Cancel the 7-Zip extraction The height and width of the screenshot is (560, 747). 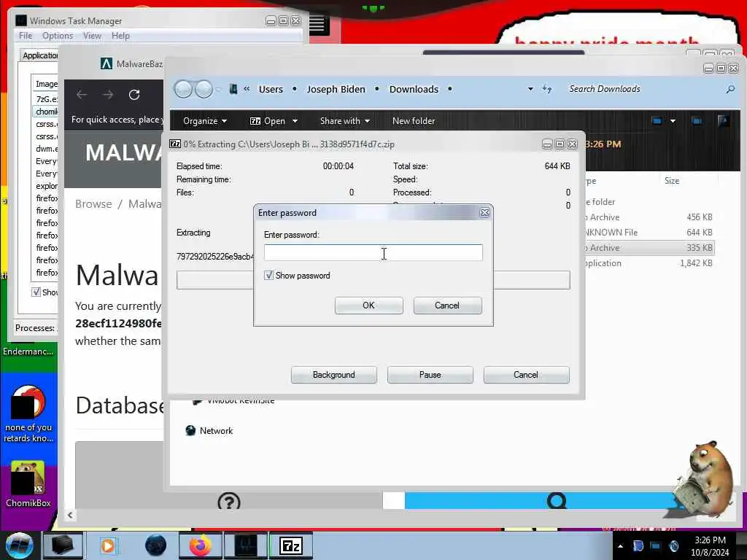coord(526,375)
